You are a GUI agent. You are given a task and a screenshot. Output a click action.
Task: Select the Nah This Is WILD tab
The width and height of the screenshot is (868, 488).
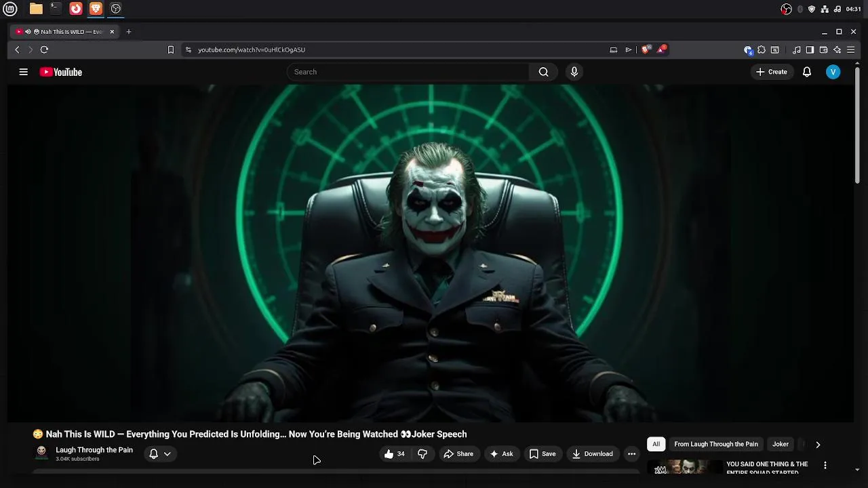click(65, 32)
